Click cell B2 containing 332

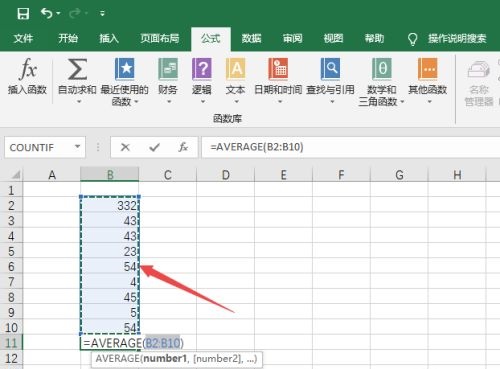110,205
